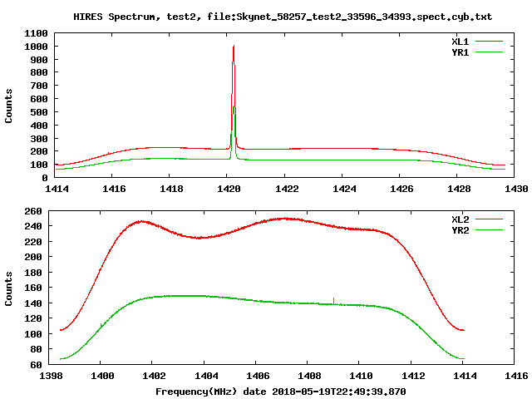The width and height of the screenshot is (532, 399).
Task: Click the 1424 x-axis tick label
Action: point(344,189)
